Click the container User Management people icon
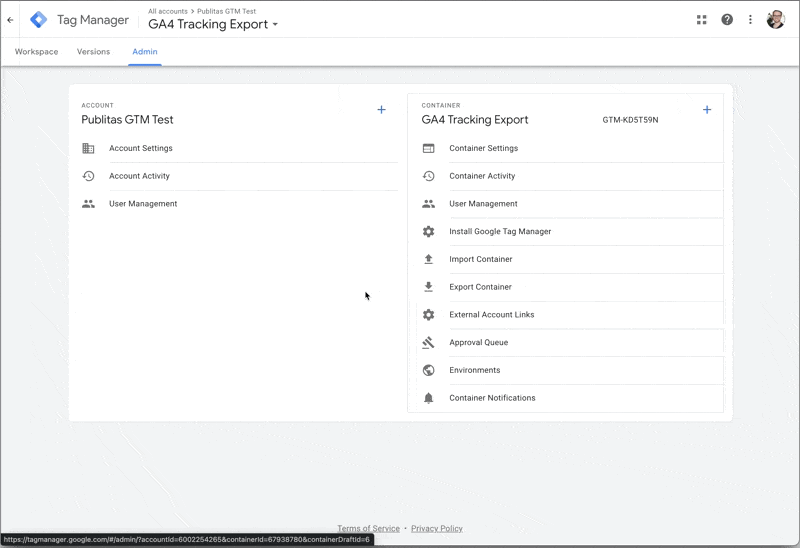This screenshot has height=548, width=800. (429, 204)
